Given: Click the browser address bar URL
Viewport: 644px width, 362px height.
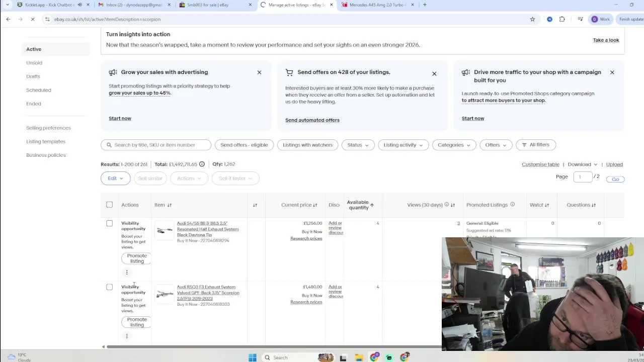Looking at the screenshot, I should [107, 19].
